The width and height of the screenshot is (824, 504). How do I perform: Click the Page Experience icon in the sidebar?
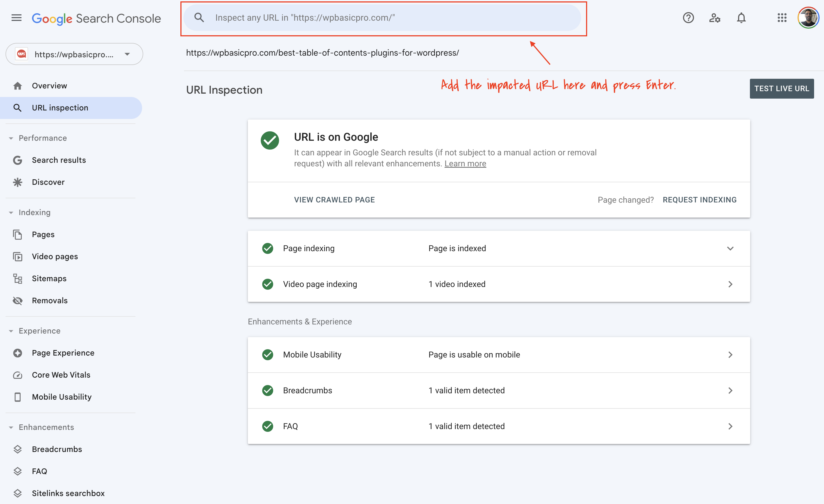click(x=17, y=353)
